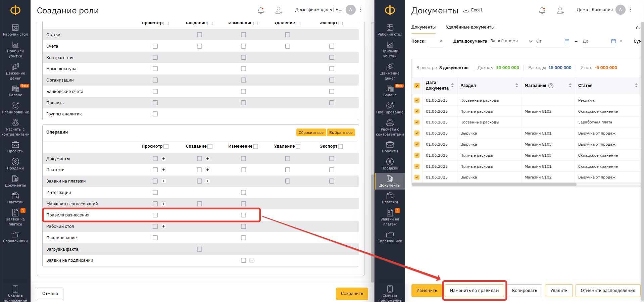Expand the plus next to Заявки на подписании
Screen dimensions: 644x302
[x=252, y=260]
